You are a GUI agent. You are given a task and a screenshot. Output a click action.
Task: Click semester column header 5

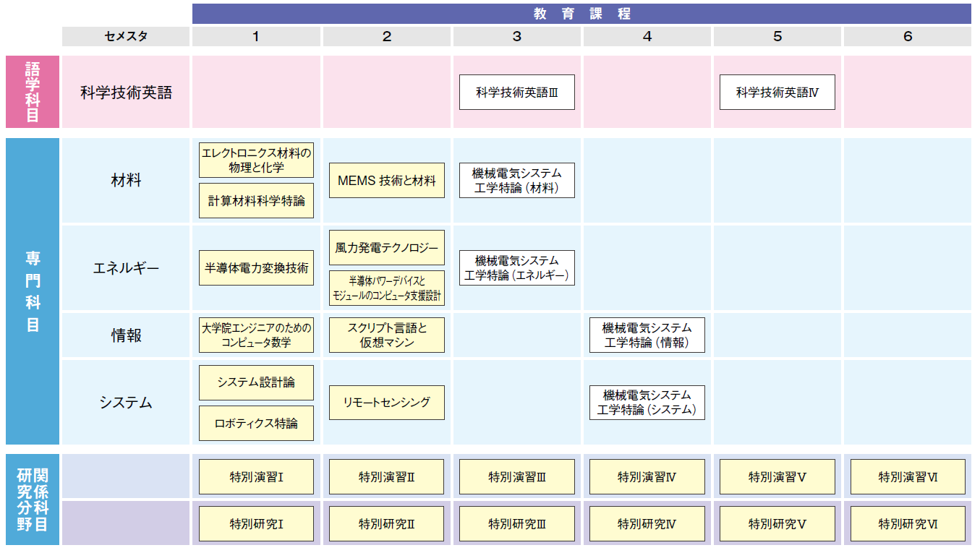click(x=777, y=37)
